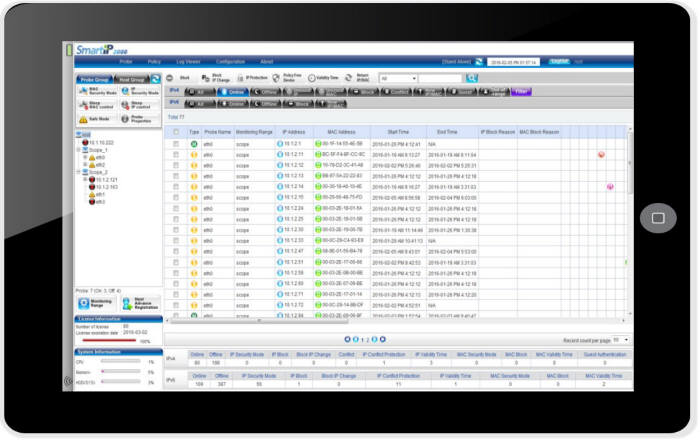
Task: Check the row for IP 10.1.2.11
Action: point(176,155)
